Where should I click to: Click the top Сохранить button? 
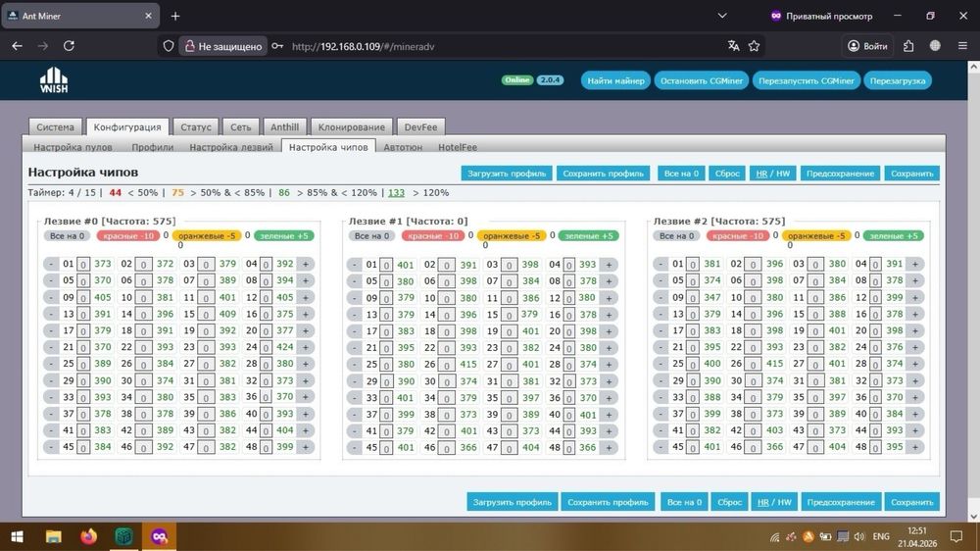coord(911,174)
